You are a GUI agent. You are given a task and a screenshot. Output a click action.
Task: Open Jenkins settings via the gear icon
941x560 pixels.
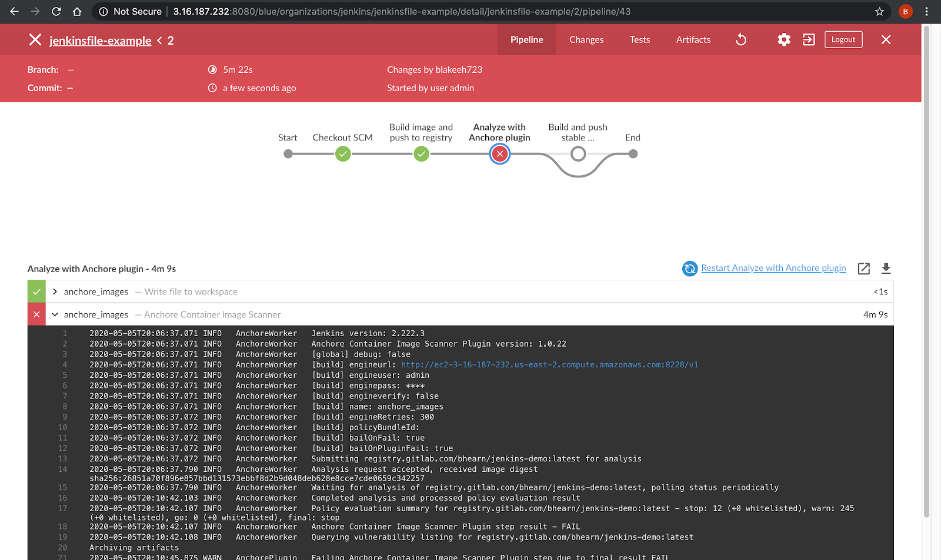[783, 39]
